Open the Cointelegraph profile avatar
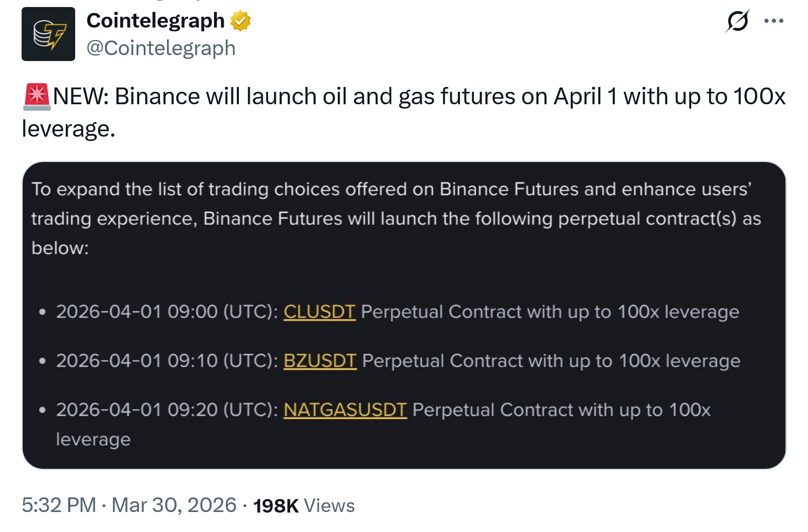808x532 pixels. coord(48,34)
